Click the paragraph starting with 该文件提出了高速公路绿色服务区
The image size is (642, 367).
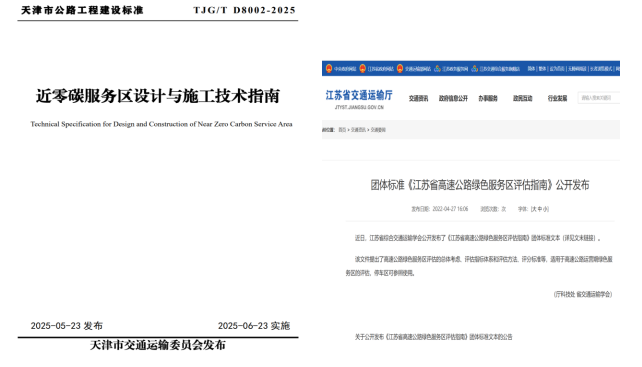tap(479, 266)
